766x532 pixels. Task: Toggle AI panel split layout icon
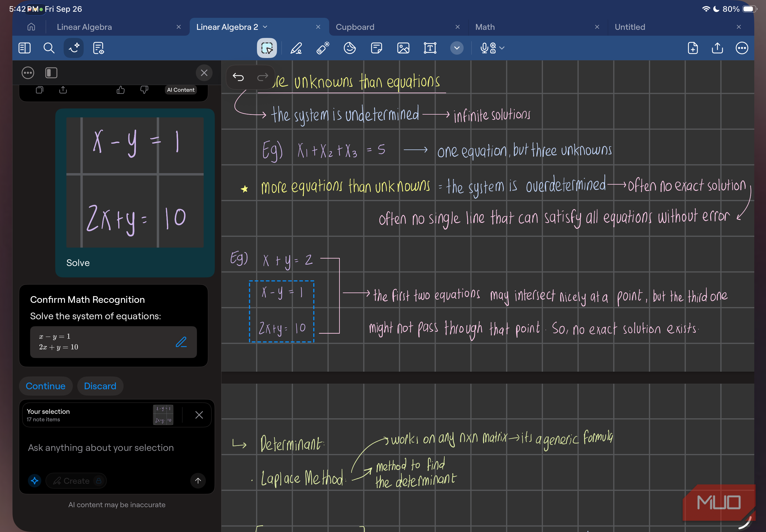tap(51, 73)
